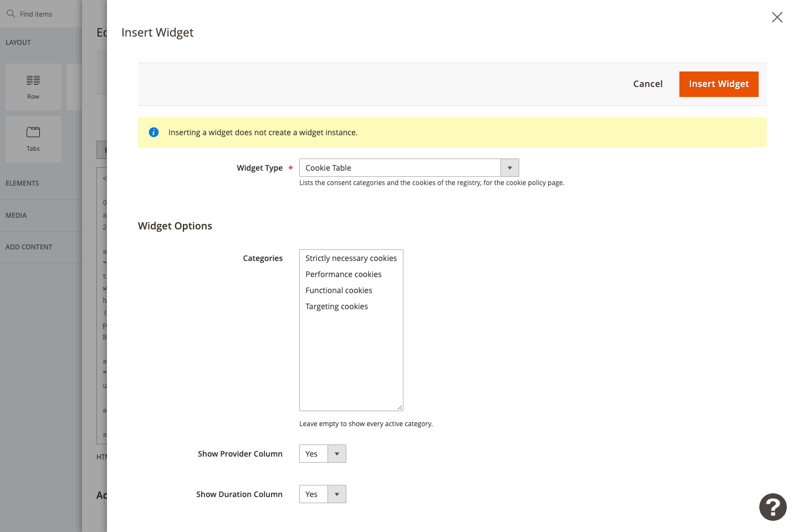The height and width of the screenshot is (532, 798).
Task: Click the blue info icon
Action: (x=154, y=132)
